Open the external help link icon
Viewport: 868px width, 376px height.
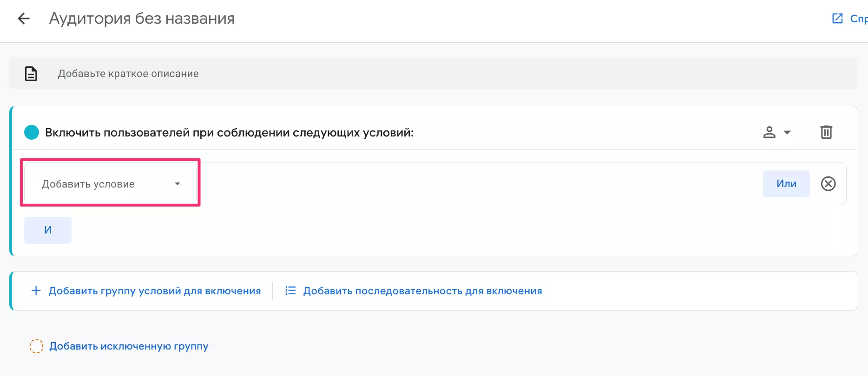tap(837, 19)
